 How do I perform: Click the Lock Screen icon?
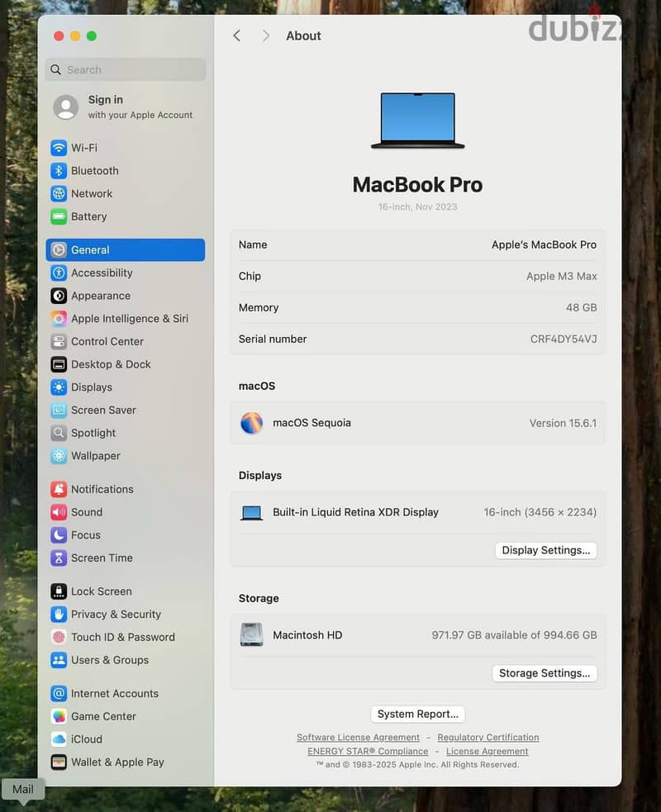pos(59,591)
